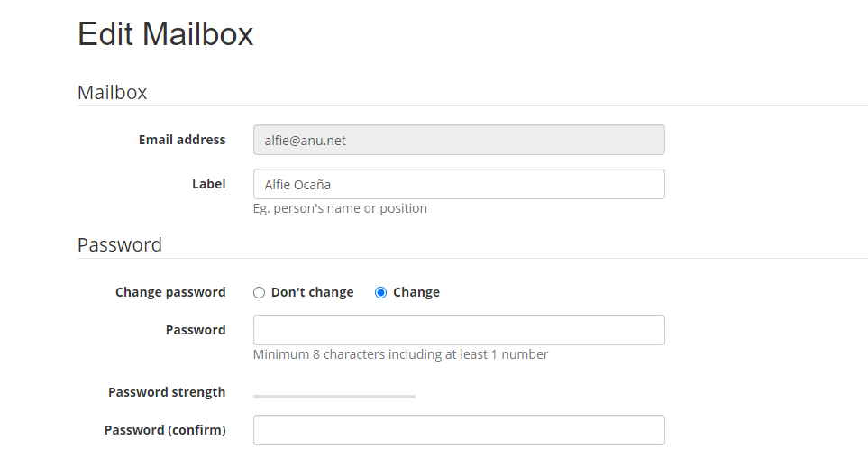Image resolution: width=868 pixels, height=458 pixels.
Task: Click the "Change password" row label
Action: [x=170, y=292]
